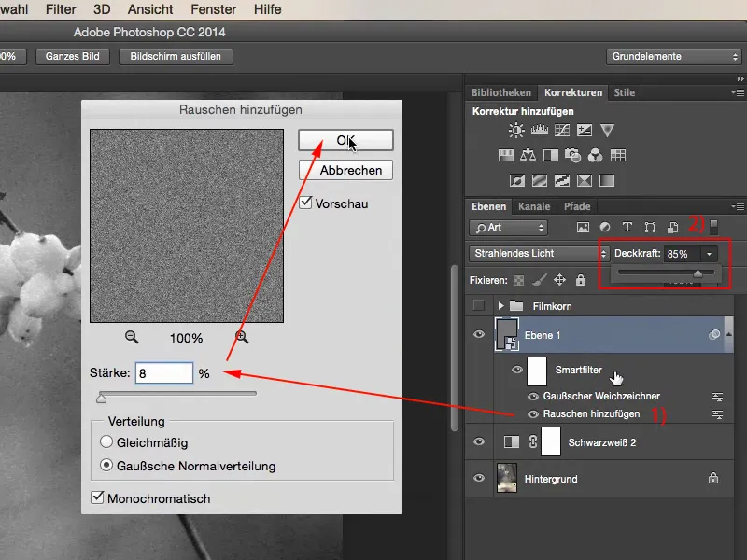Hide the Schwarzweiß 2 layer
The image size is (747, 560).
click(x=479, y=441)
